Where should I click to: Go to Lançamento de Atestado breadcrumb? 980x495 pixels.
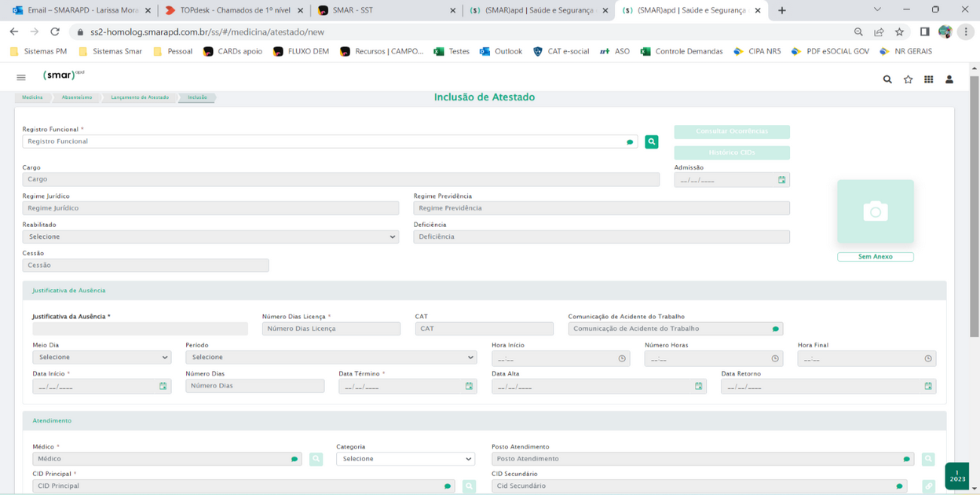[x=140, y=97]
